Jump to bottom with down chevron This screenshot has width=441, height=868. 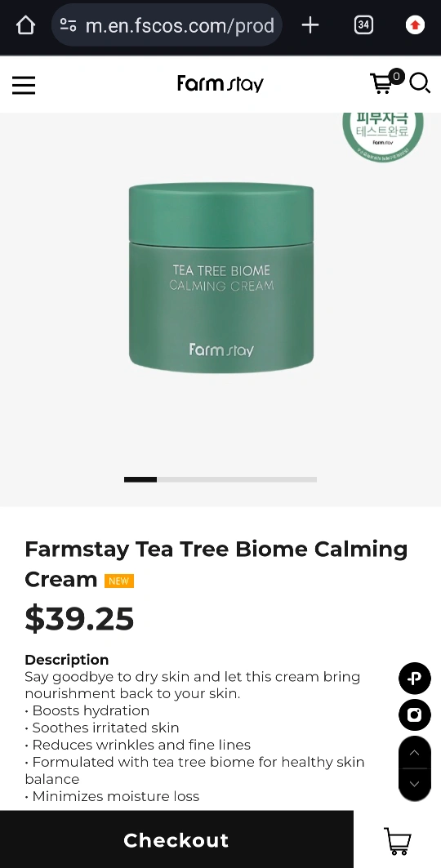coord(414,784)
